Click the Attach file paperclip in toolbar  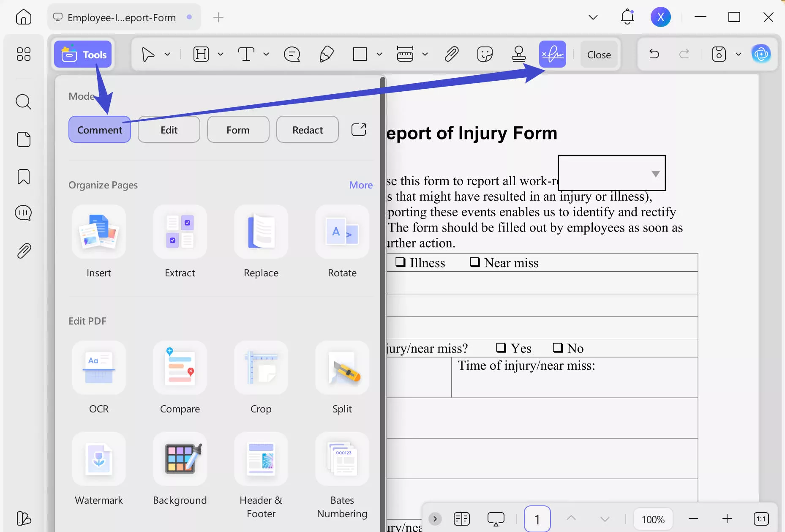(x=451, y=54)
